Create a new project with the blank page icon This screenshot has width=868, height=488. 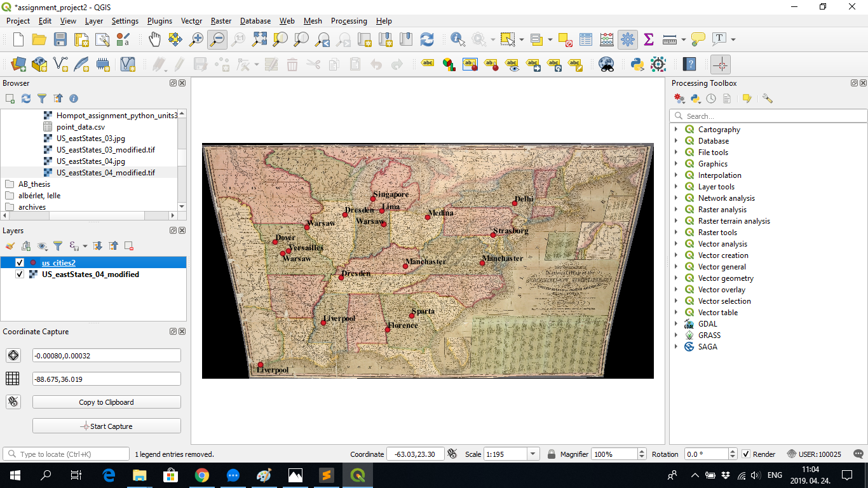coord(18,39)
